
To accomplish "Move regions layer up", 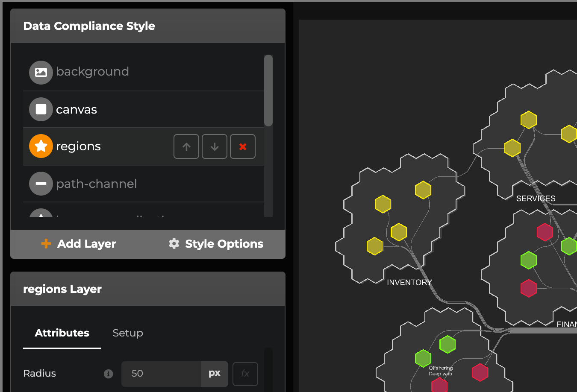I will coord(186,146).
